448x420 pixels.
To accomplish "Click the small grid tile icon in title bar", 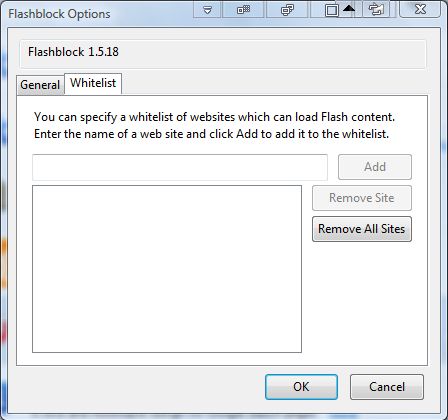I will tap(243, 10).
